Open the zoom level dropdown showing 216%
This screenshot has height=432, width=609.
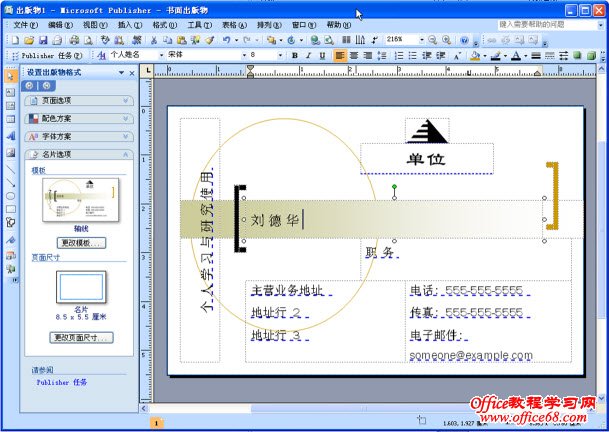(421, 40)
